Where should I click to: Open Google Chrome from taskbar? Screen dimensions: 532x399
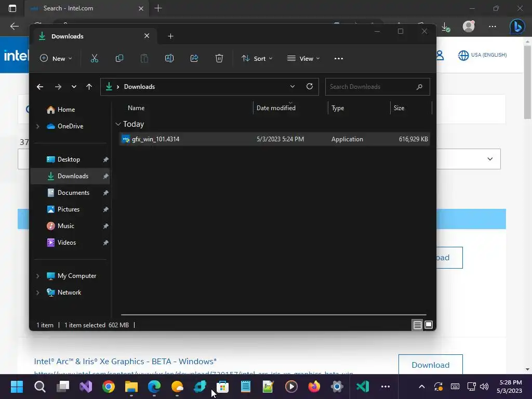point(109,387)
